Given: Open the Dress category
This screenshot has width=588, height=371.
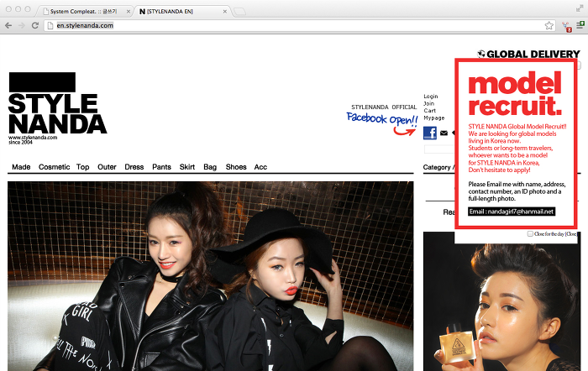Looking at the screenshot, I should point(134,167).
